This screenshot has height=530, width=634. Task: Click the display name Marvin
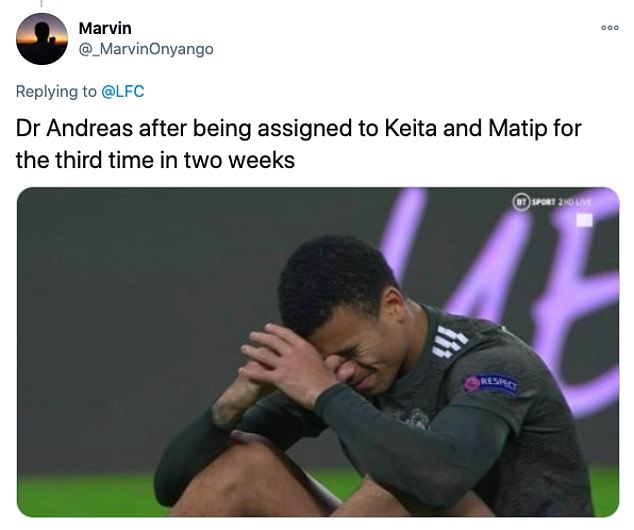point(105,28)
